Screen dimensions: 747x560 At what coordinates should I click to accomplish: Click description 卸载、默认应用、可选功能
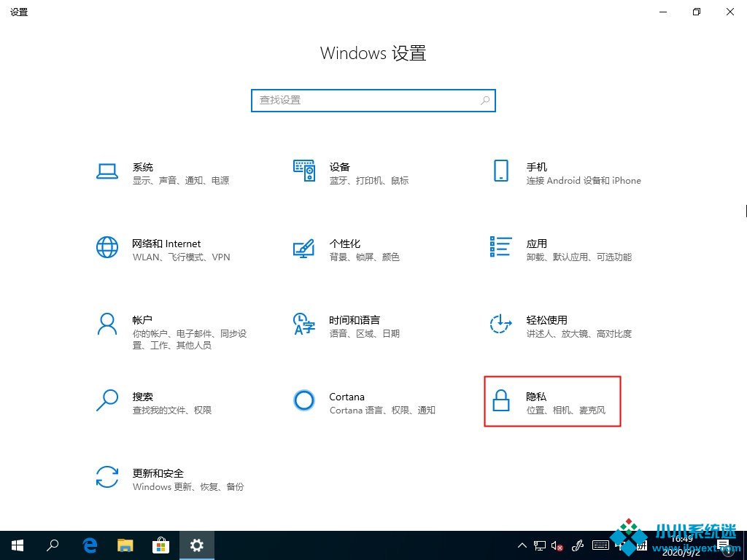click(x=578, y=257)
